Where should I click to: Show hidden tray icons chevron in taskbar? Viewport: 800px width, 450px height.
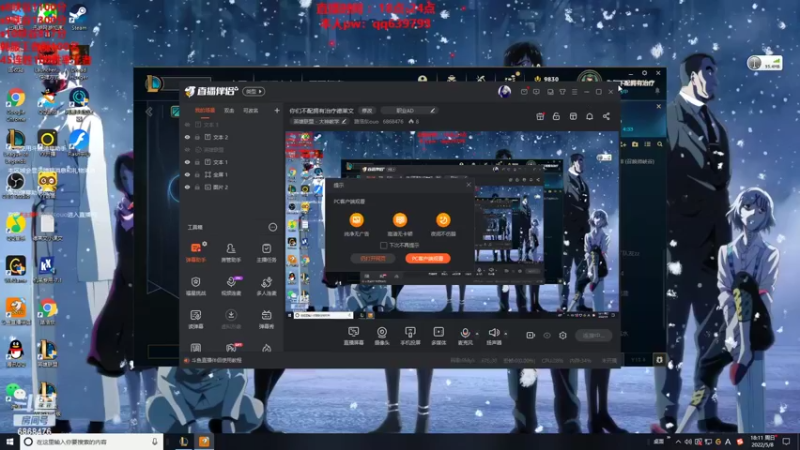tap(678, 441)
